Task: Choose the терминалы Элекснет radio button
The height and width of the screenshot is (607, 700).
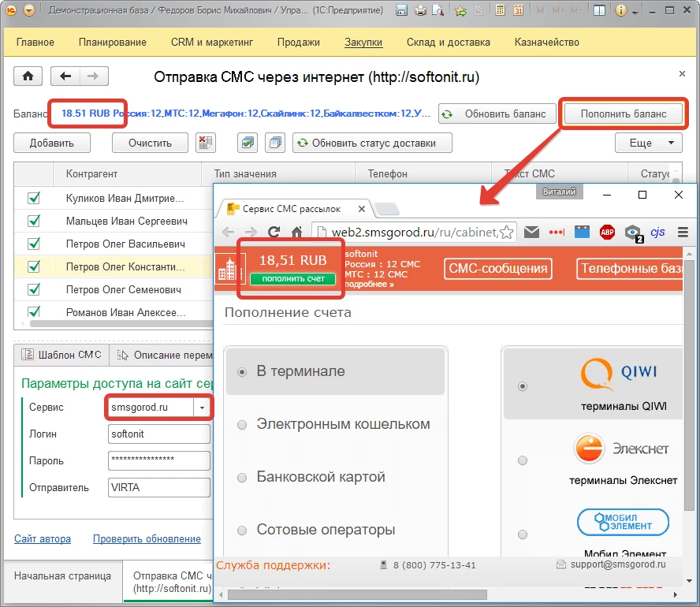Action: coord(521,460)
